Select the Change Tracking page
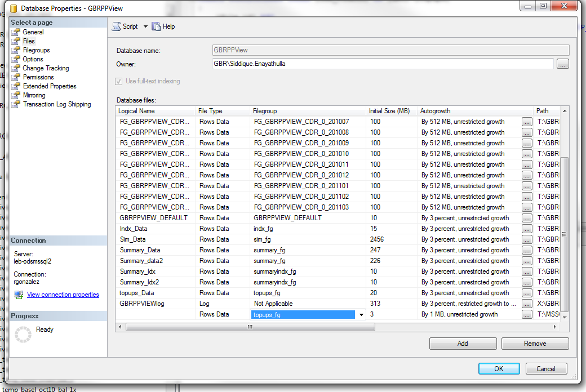Image resolution: width=586 pixels, height=392 pixels. [x=46, y=68]
